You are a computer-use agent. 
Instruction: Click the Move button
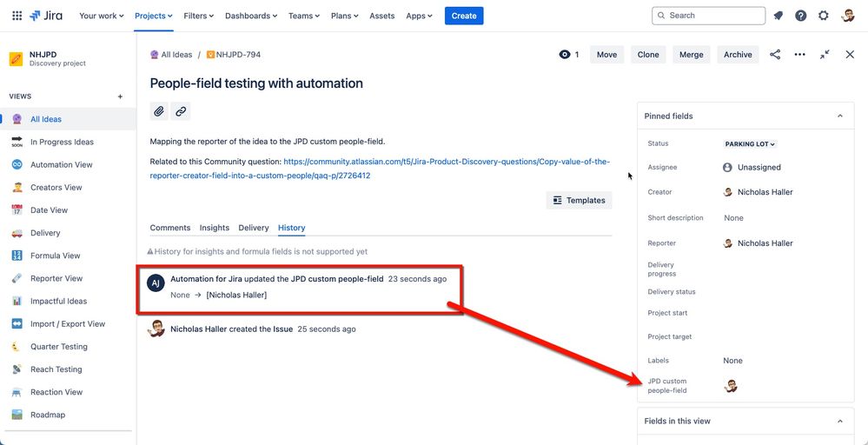point(606,54)
